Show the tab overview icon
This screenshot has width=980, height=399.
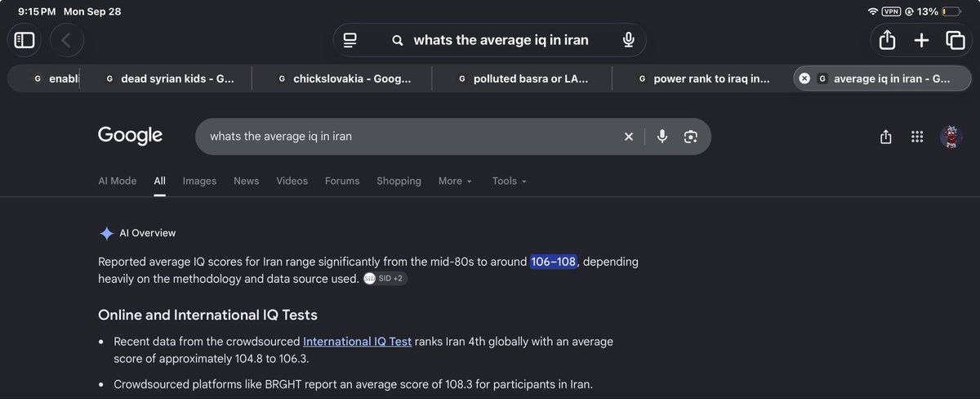[955, 40]
